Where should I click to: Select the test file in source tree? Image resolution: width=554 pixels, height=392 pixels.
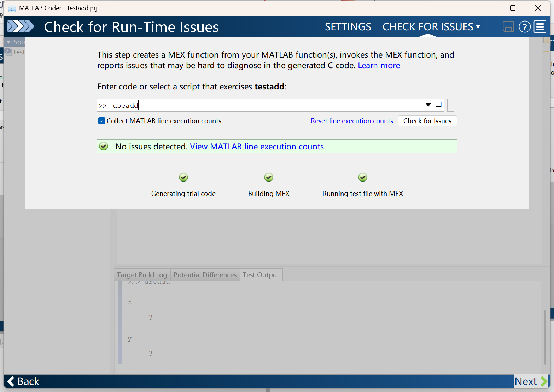(15, 52)
